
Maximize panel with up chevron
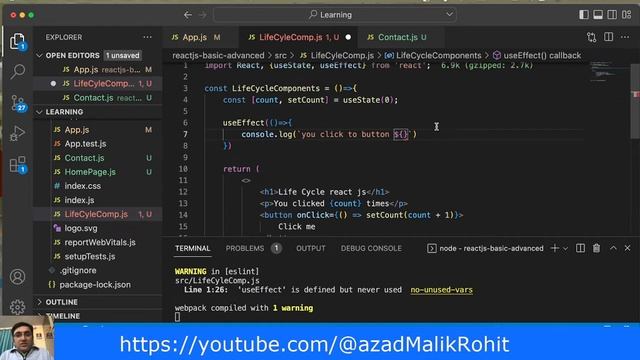[613, 248]
